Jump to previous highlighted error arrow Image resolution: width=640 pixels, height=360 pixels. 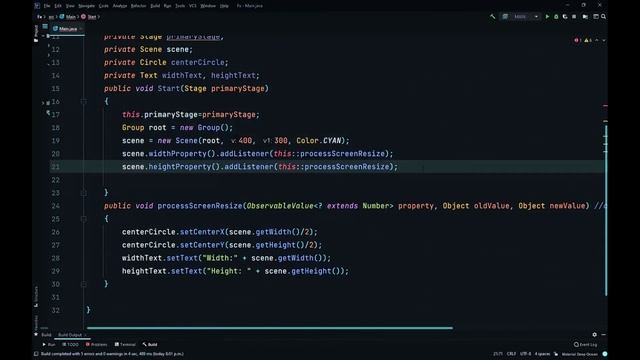coord(597,40)
